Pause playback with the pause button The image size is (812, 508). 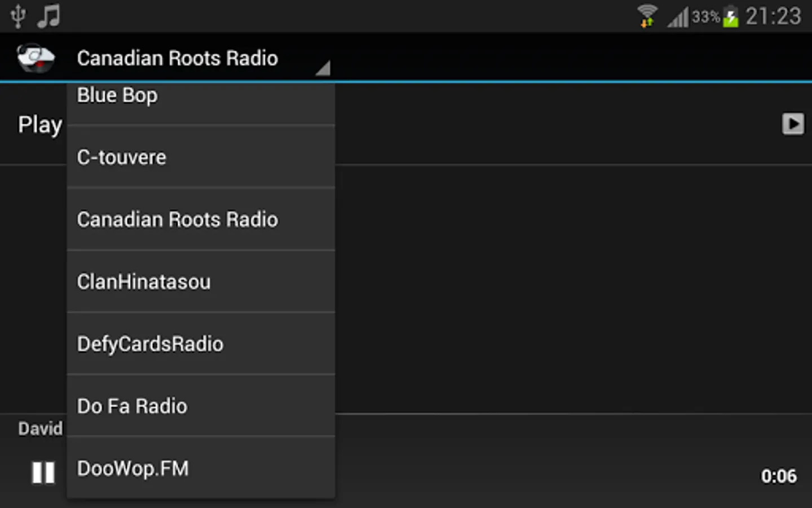pyautogui.click(x=43, y=472)
